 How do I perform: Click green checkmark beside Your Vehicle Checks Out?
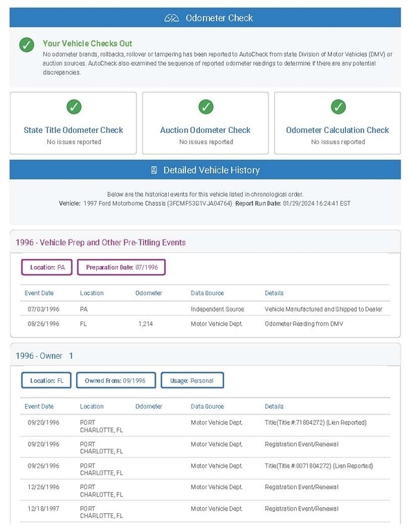pyautogui.click(x=27, y=45)
